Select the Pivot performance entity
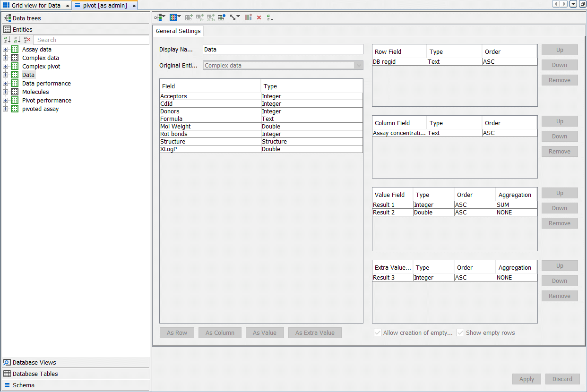 47,101
